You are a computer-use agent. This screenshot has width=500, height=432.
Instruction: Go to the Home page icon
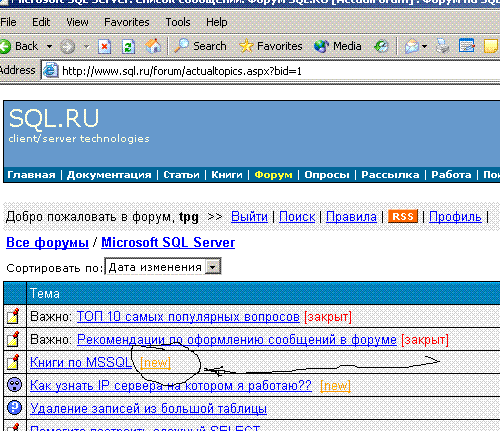coord(153,46)
